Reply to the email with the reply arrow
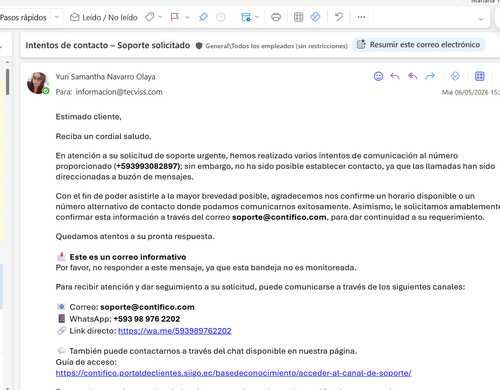The height and width of the screenshot is (390, 500). 395,76
